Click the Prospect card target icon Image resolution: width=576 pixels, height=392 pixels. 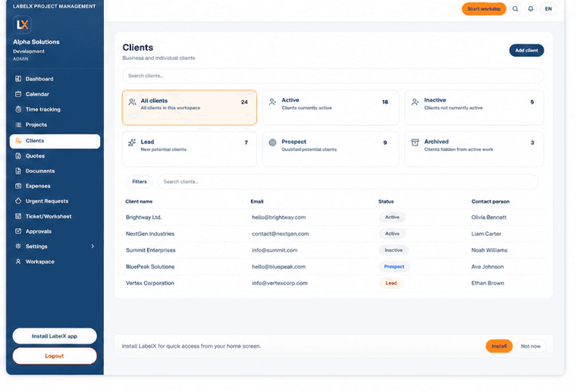(272, 143)
